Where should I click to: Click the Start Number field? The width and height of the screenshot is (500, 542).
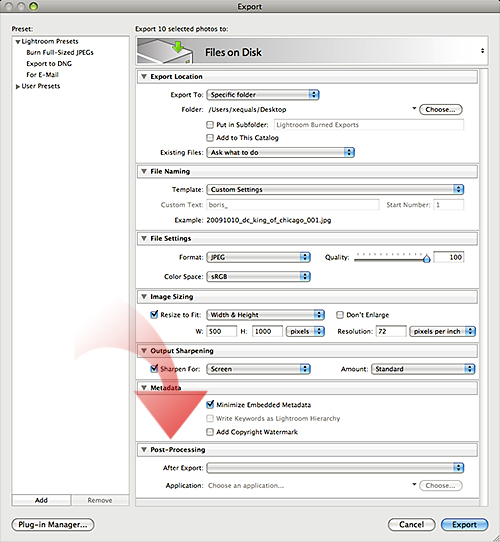point(448,205)
